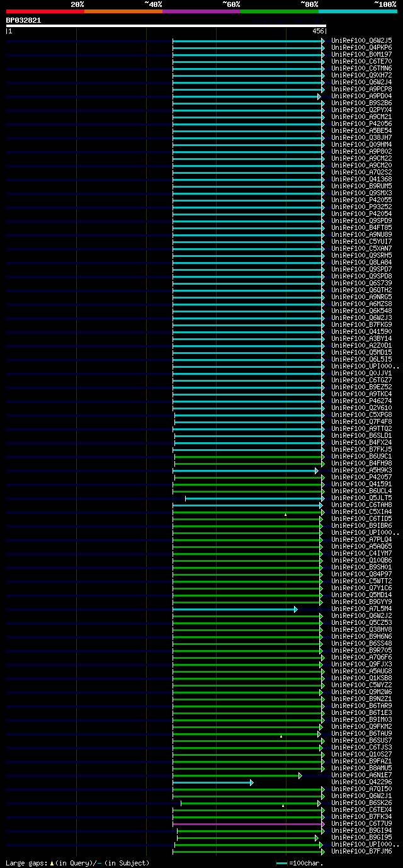
Task: Select label UniRef100_B7FJM6
Action: click(x=361, y=851)
